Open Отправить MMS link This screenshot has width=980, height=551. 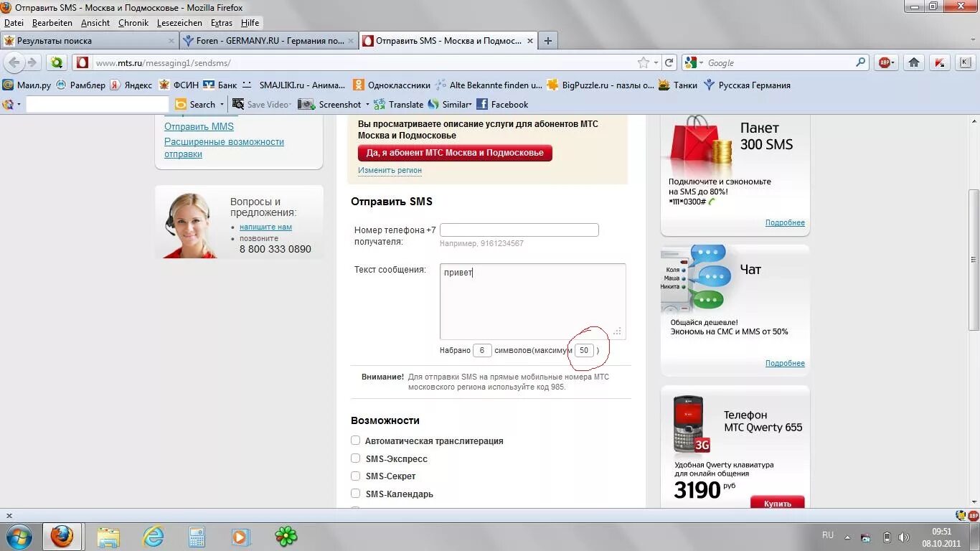(x=199, y=126)
